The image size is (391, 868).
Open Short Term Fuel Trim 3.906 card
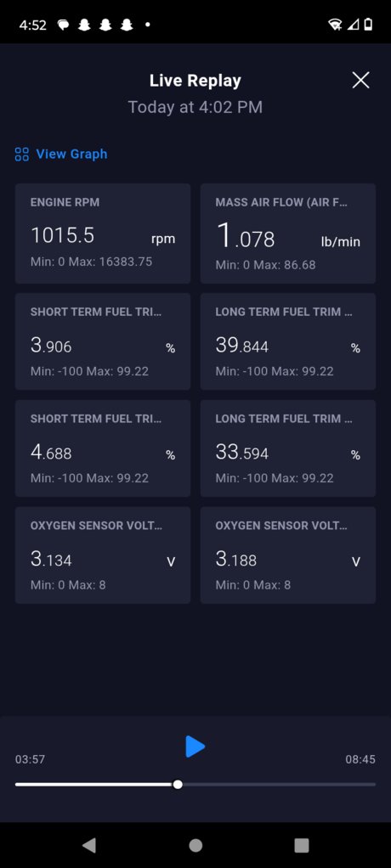point(103,341)
